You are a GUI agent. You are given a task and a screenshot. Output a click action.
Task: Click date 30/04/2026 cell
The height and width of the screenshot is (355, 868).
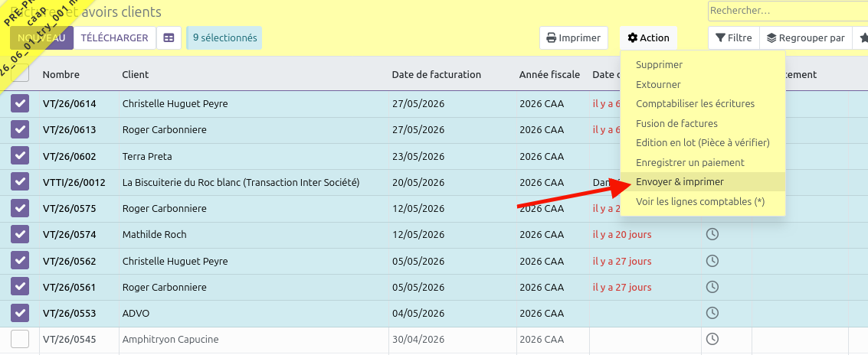(x=418, y=340)
